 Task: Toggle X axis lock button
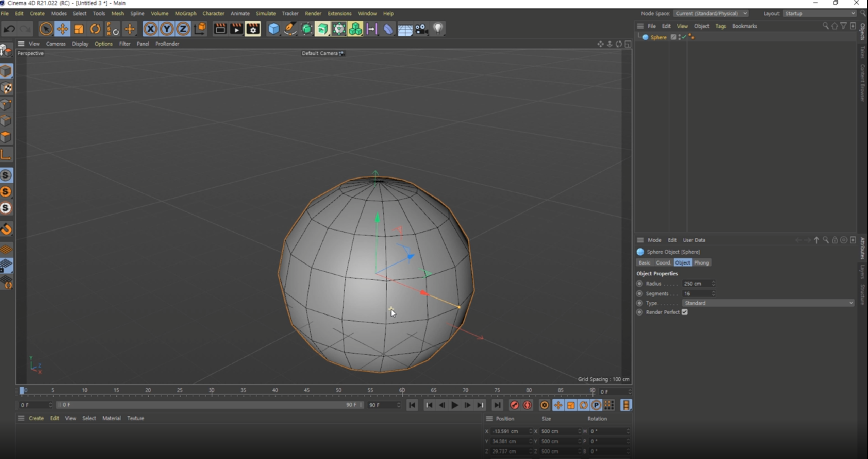pos(150,29)
